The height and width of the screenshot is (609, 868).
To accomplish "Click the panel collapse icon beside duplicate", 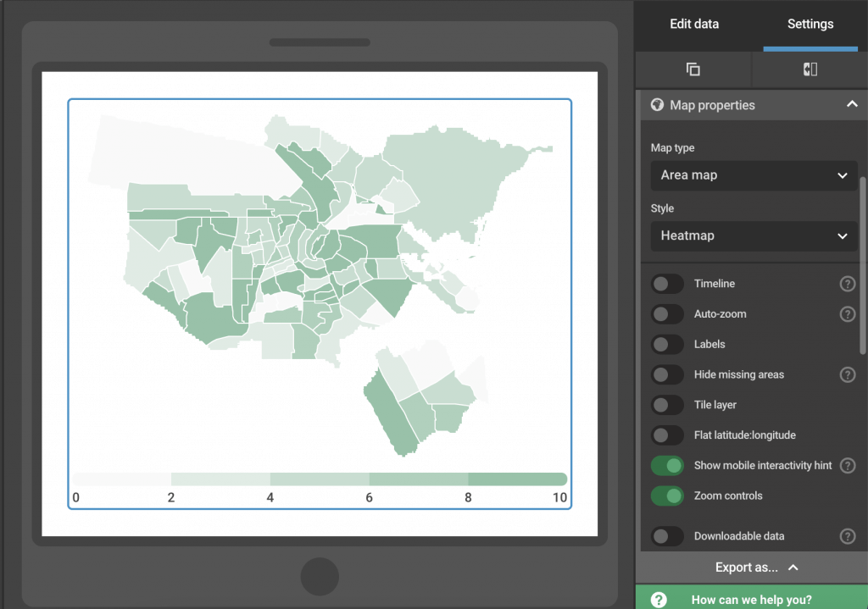I will pyautogui.click(x=810, y=69).
